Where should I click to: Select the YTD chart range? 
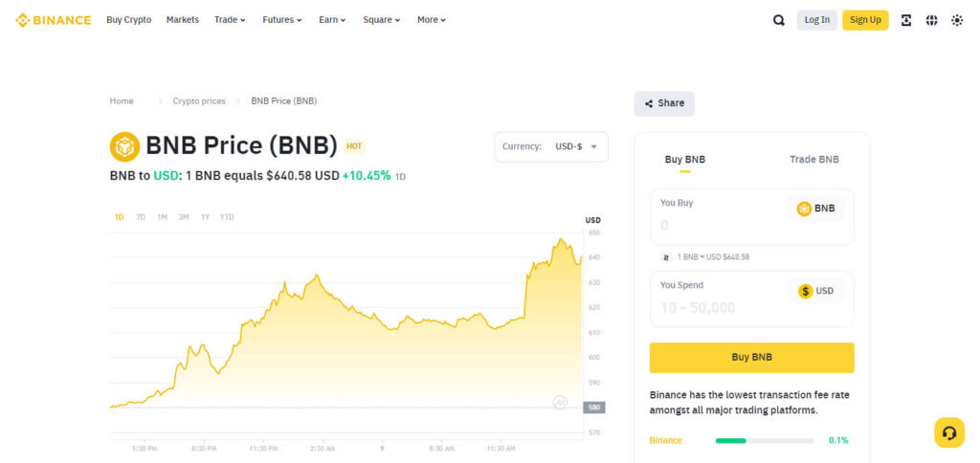click(227, 217)
